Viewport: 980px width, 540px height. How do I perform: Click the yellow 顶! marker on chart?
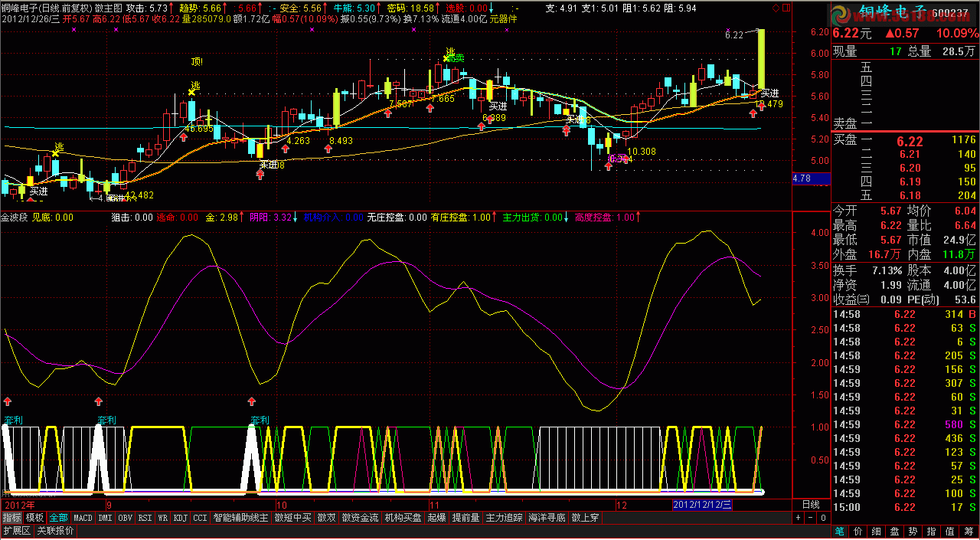[x=197, y=61]
